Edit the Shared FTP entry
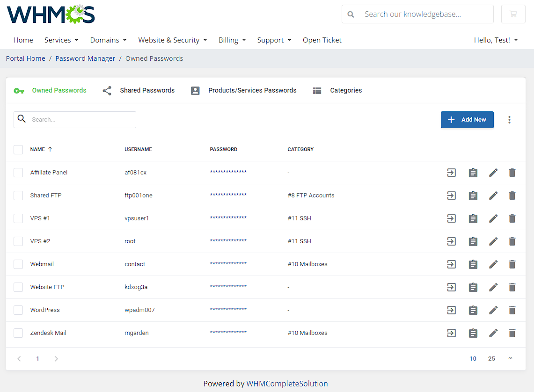The height and width of the screenshot is (392, 534). pos(493,196)
